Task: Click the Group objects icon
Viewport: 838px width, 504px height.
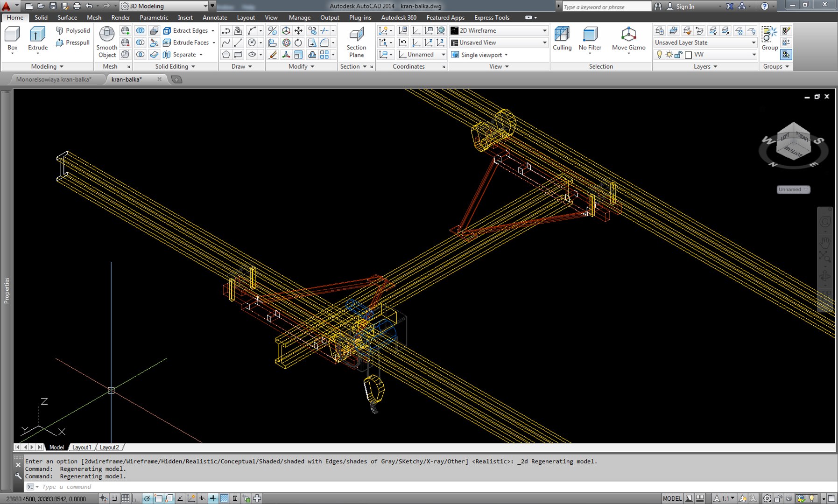Action: coord(769,39)
